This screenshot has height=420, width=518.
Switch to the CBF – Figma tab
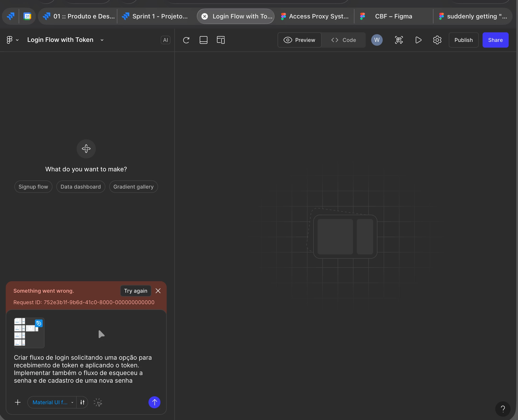tap(393, 16)
